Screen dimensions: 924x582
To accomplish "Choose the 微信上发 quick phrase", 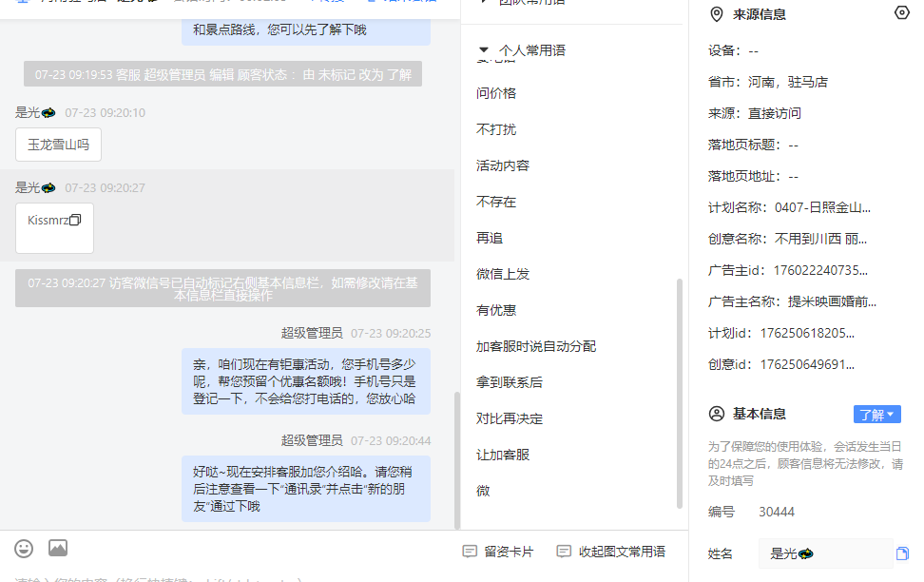I will point(503,274).
